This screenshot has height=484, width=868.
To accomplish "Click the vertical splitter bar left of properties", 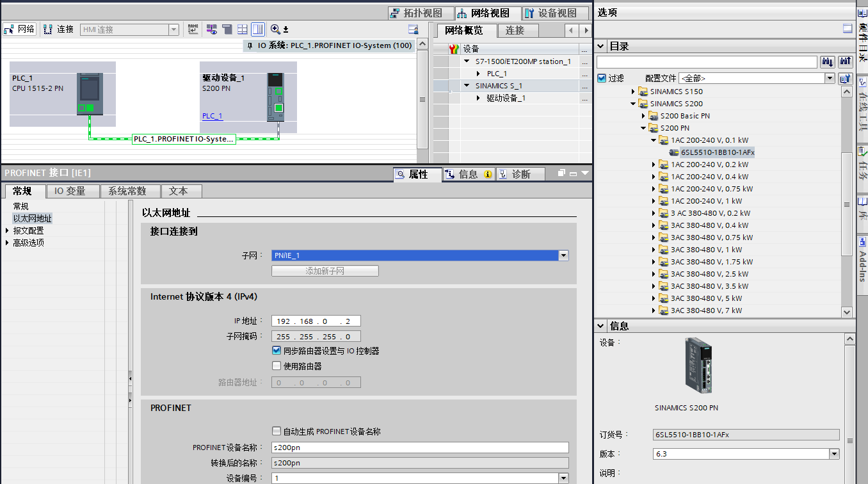I will 130,378.
